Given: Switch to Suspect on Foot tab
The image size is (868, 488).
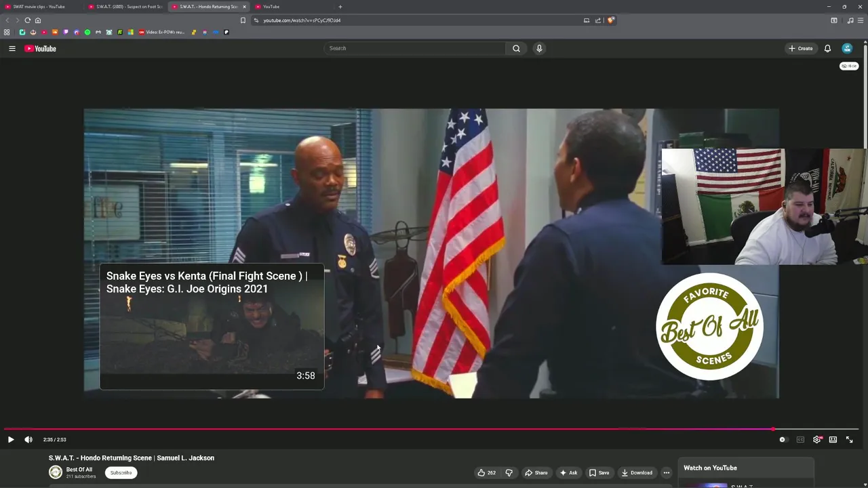Looking at the screenshot, I should (125, 7).
